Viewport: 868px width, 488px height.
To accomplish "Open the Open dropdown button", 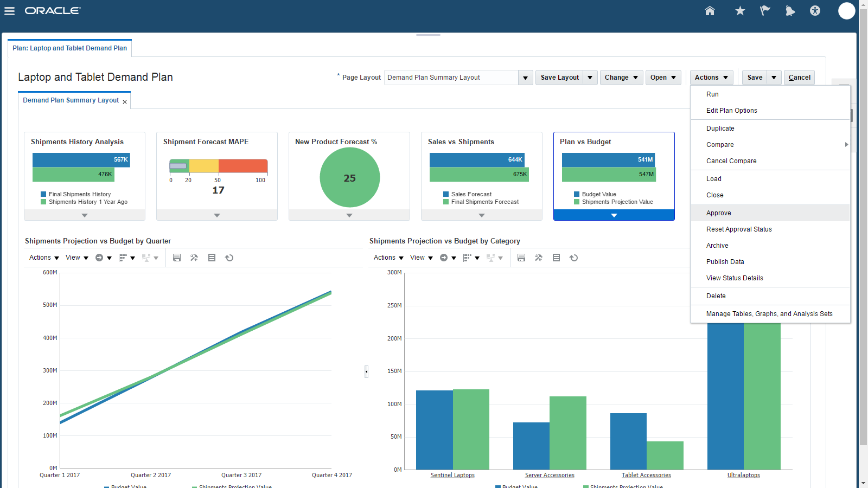I will pyautogui.click(x=663, y=78).
